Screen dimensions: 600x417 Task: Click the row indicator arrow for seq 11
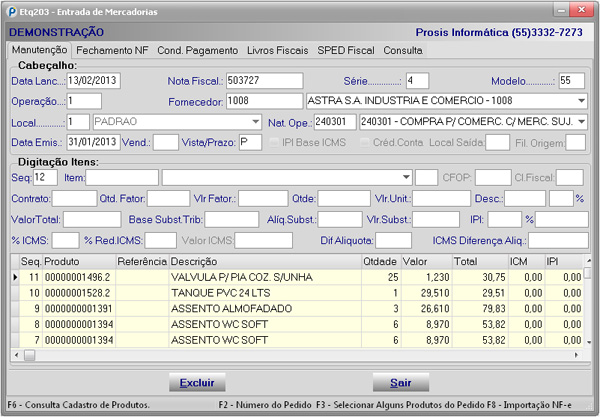(x=15, y=277)
